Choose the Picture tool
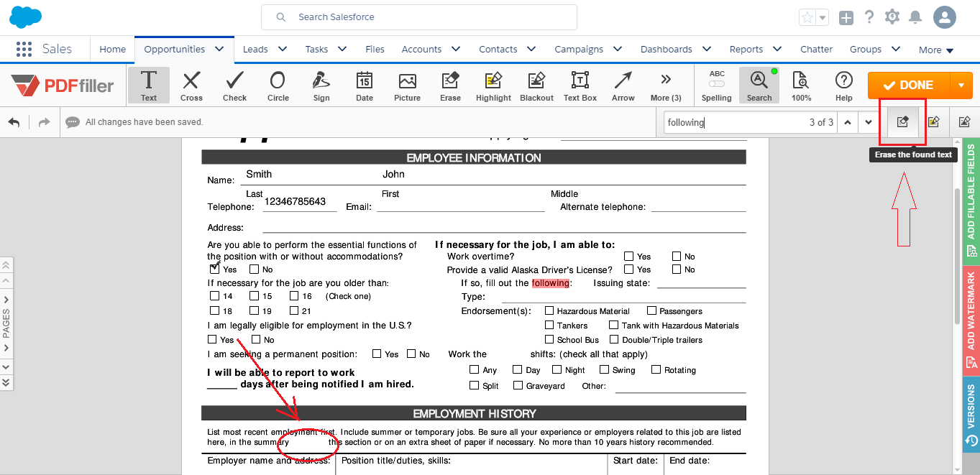The height and width of the screenshot is (475, 980). [x=408, y=85]
